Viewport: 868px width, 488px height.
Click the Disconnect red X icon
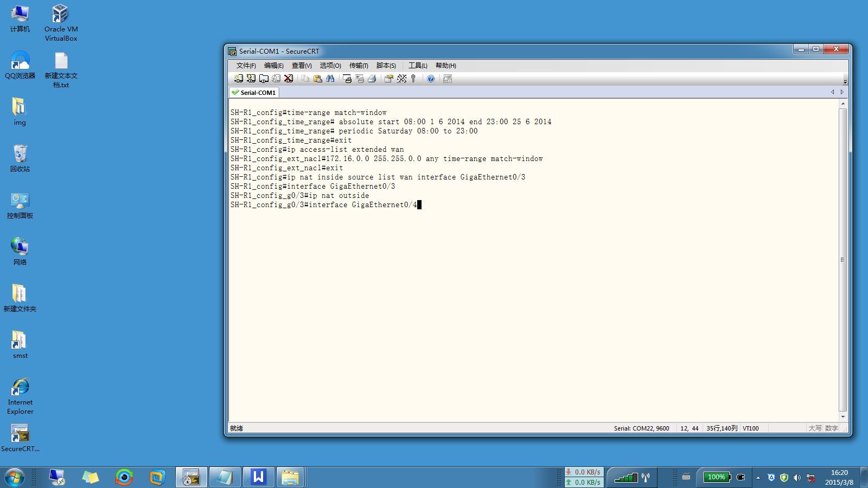point(289,79)
